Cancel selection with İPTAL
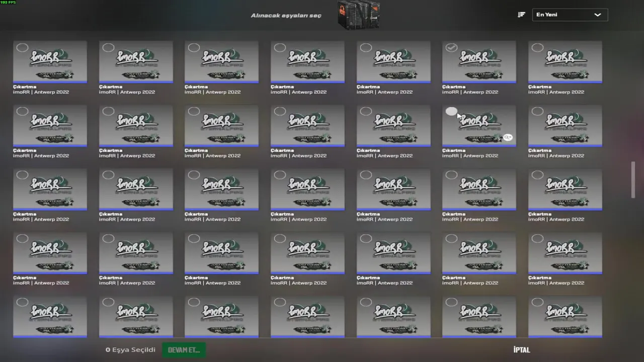Image resolution: width=644 pixels, height=362 pixels. (522, 350)
